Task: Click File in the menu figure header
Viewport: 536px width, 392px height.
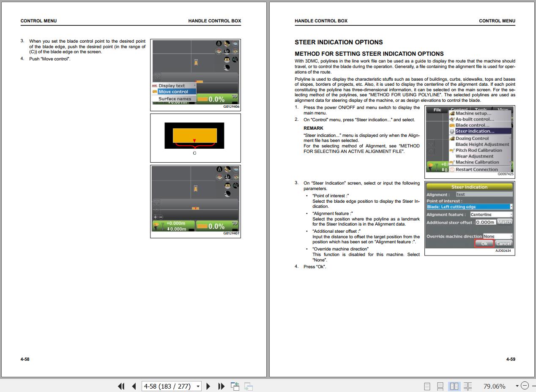Action: 437,110
